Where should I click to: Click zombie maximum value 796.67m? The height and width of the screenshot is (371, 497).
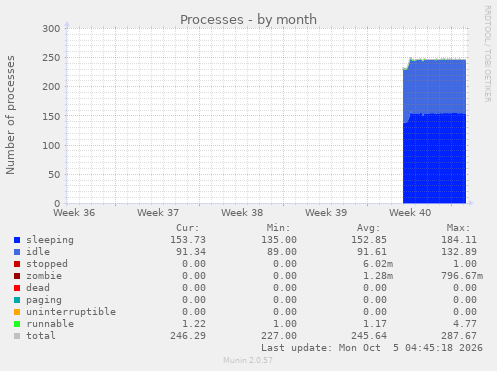[462, 276]
